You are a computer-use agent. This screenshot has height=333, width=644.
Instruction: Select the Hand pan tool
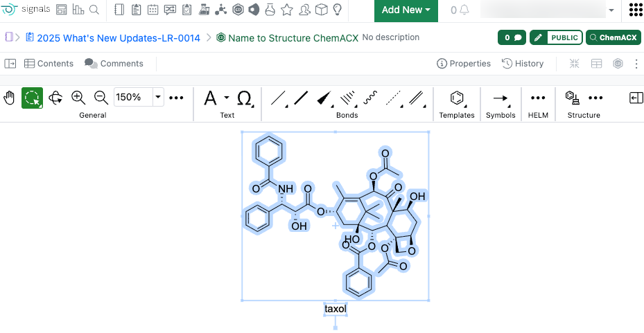click(x=10, y=98)
